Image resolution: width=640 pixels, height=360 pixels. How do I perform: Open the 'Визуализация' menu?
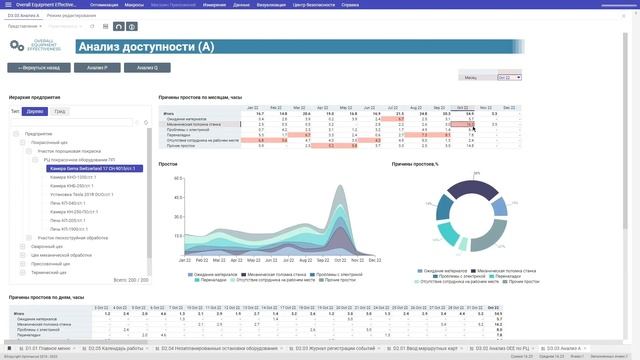[271, 5]
